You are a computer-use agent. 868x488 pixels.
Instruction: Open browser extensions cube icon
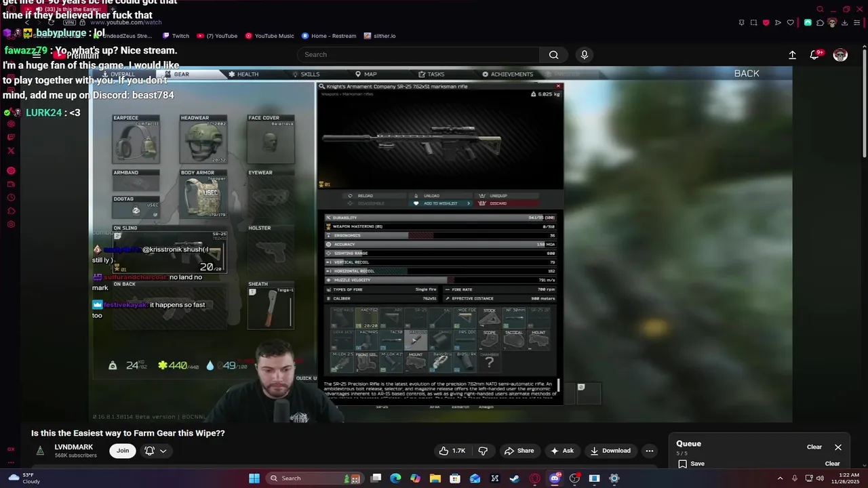pyautogui.click(x=820, y=22)
